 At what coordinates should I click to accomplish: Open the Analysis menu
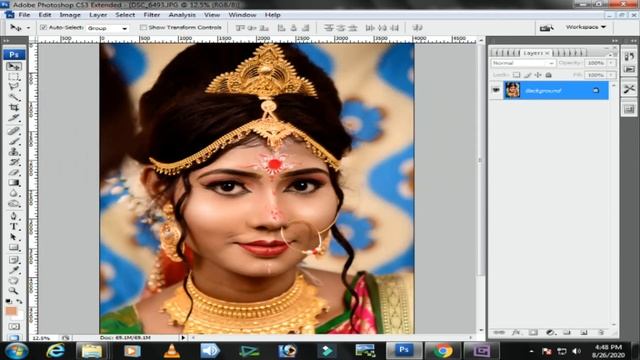click(182, 15)
